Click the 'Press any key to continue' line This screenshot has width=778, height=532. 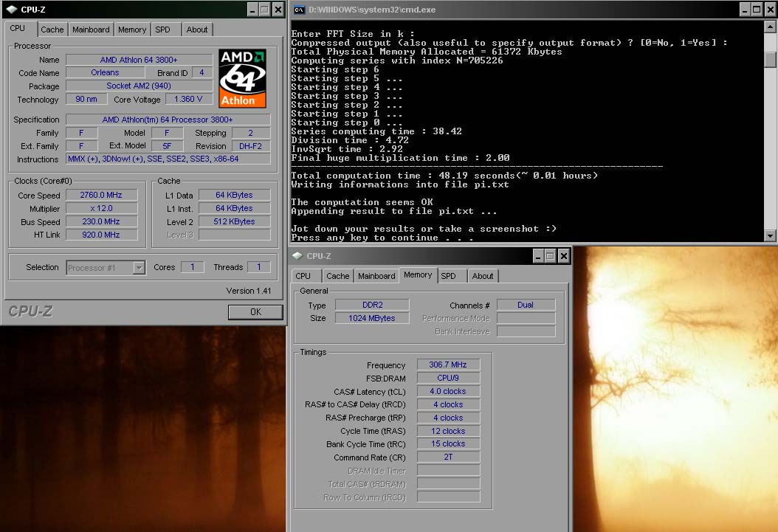pos(382,238)
